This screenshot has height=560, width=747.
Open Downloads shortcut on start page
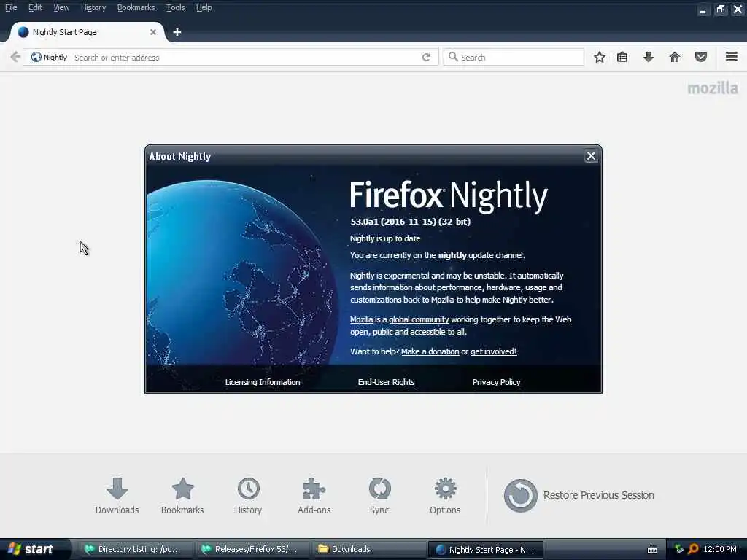pos(117,495)
